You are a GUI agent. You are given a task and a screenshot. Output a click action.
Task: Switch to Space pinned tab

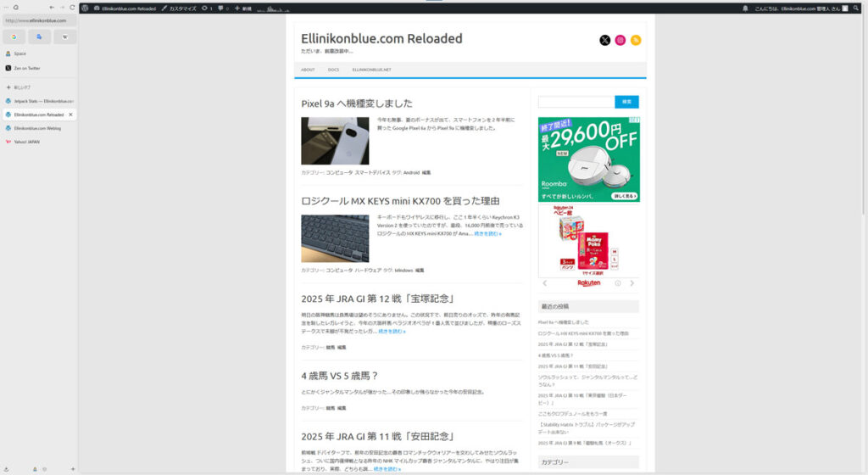pyautogui.click(x=39, y=53)
